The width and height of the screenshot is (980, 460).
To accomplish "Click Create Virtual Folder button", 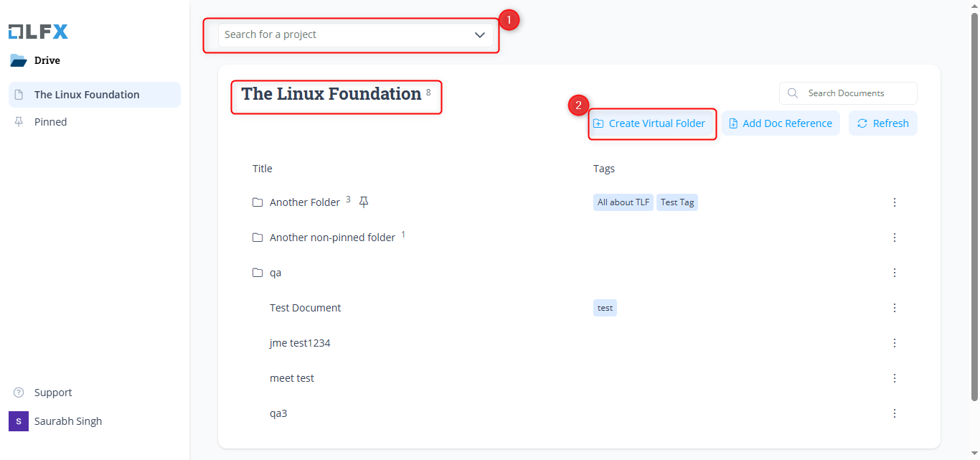I will (x=650, y=123).
